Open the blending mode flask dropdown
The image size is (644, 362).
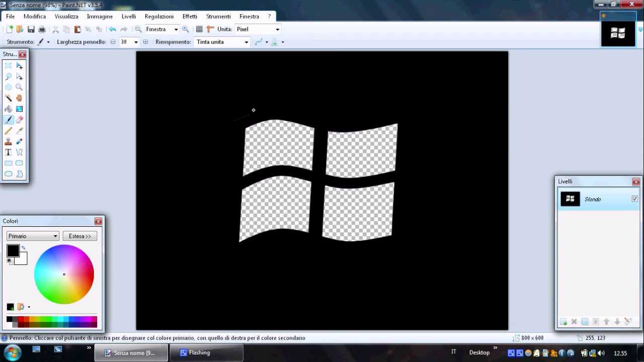(x=282, y=42)
